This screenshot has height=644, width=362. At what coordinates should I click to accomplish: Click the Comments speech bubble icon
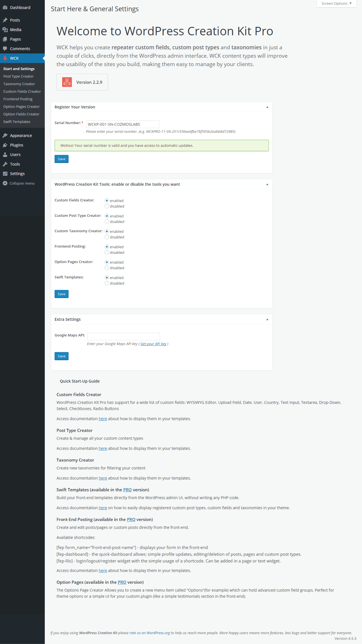pos(5,48)
